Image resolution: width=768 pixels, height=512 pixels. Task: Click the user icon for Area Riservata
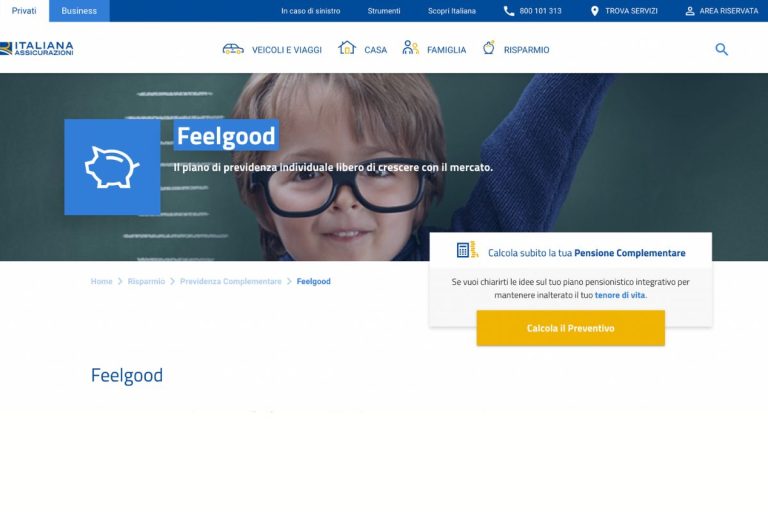tap(690, 11)
